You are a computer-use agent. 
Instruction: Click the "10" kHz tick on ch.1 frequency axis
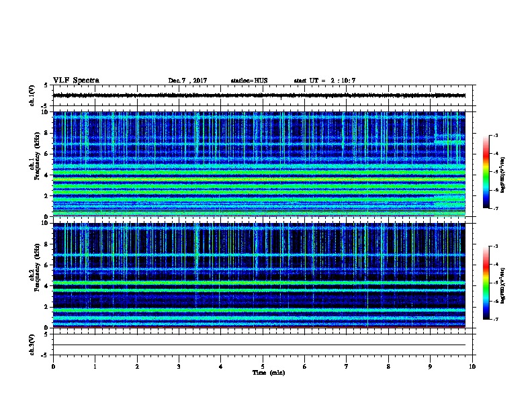46,112
